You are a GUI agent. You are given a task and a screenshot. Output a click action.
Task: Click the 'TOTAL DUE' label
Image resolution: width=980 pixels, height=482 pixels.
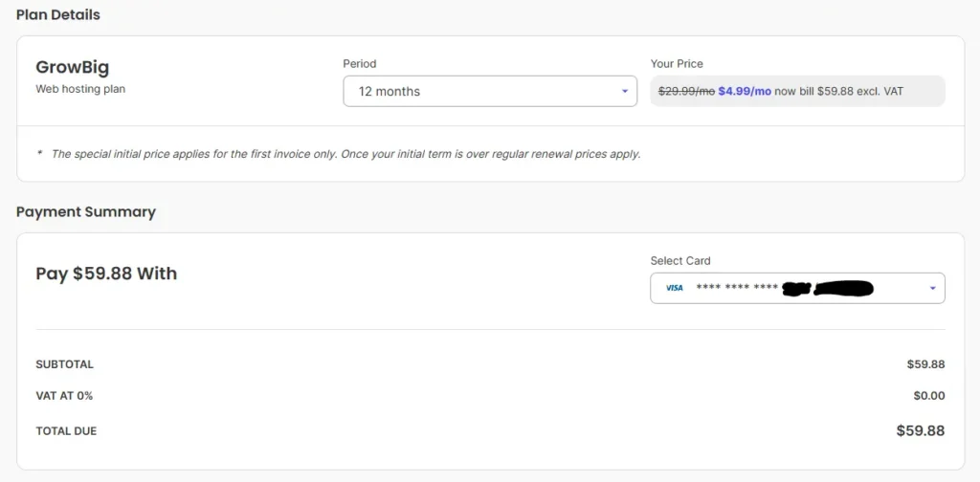tap(66, 431)
